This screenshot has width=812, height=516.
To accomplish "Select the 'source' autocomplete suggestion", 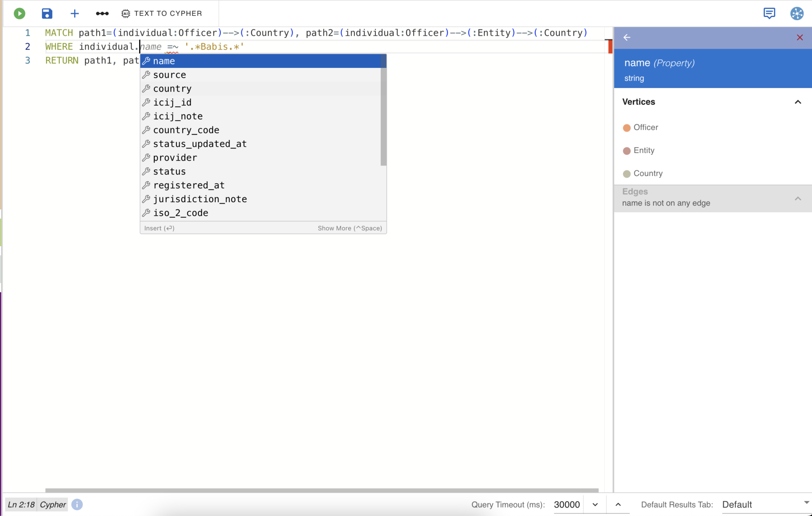I will point(260,75).
